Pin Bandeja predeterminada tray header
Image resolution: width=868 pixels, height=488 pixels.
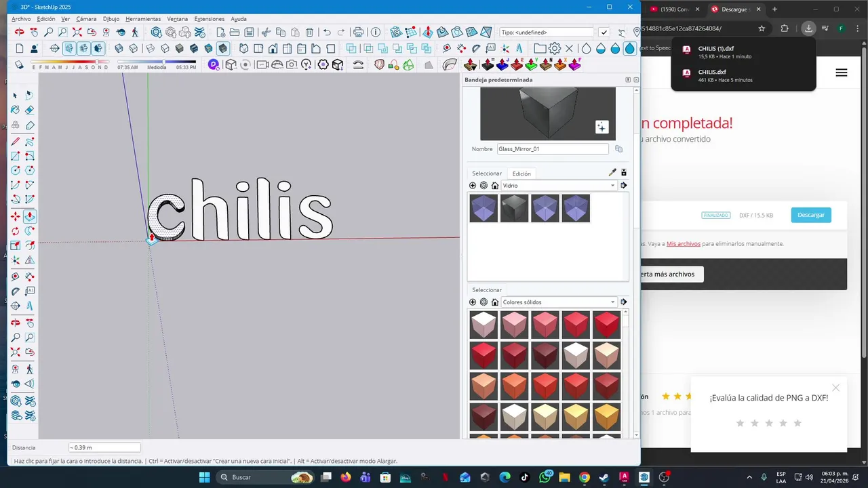pyautogui.click(x=628, y=80)
